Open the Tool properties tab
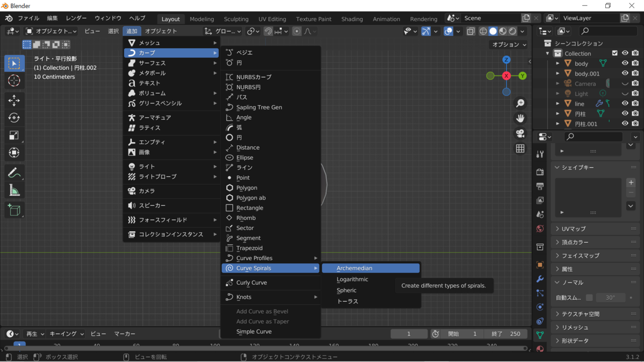The height and width of the screenshot is (362, 644). point(540,154)
